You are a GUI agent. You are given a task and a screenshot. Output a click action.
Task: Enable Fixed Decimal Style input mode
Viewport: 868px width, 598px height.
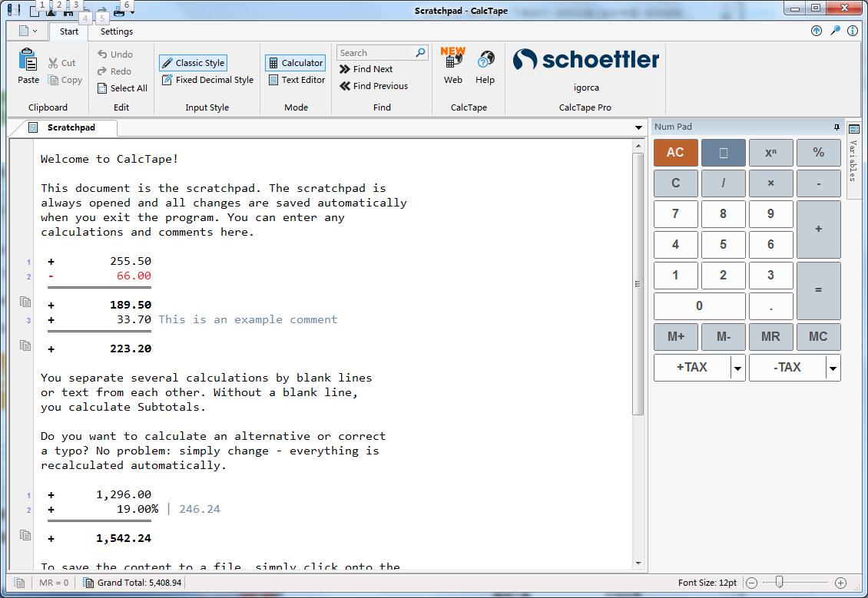coord(207,79)
